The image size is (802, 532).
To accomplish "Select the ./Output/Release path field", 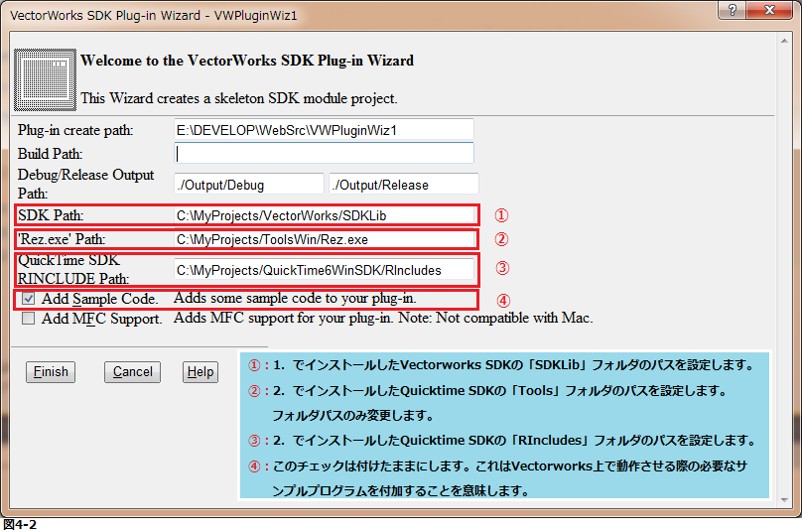I will (x=404, y=185).
